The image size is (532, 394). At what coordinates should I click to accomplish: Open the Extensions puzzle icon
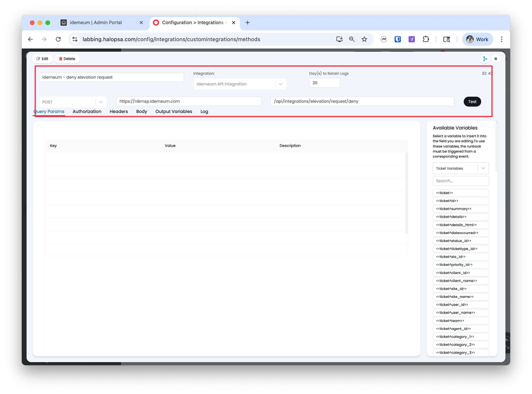point(426,39)
